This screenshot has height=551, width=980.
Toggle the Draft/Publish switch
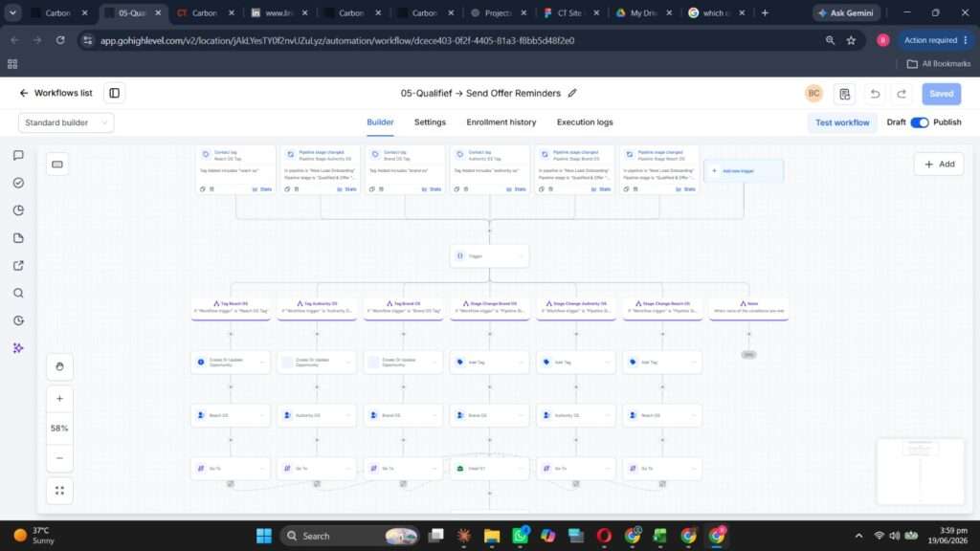(x=920, y=122)
